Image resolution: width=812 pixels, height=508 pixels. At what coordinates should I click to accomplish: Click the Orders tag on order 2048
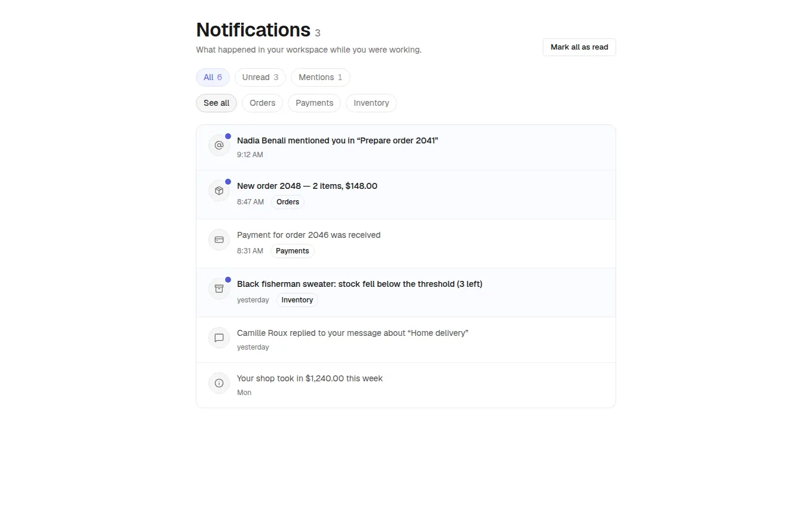pos(288,202)
